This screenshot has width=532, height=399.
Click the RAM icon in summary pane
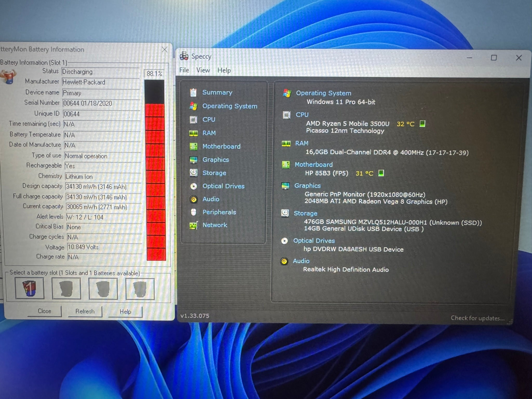286,143
